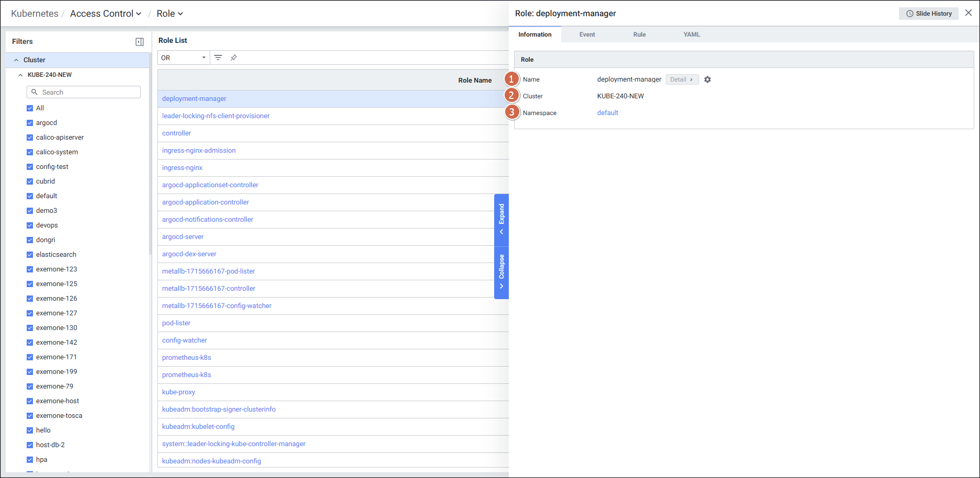Uncheck the argocd namespace checkbox

pos(30,123)
